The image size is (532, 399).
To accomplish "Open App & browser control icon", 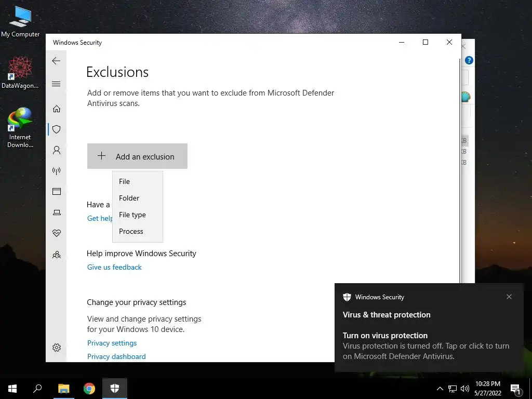I will [x=56, y=191].
